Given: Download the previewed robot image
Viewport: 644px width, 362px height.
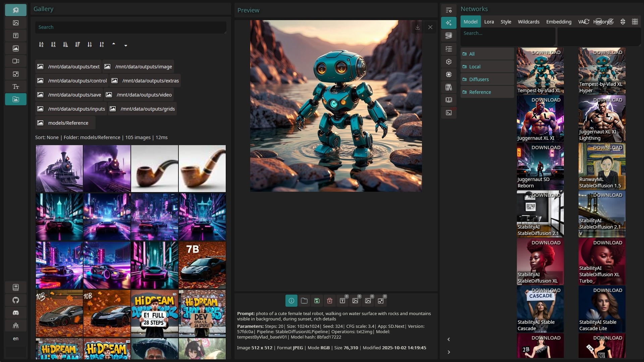Looking at the screenshot, I should (x=417, y=27).
